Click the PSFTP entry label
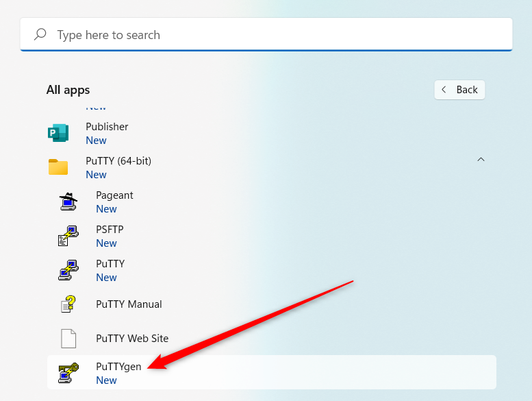 coord(110,230)
